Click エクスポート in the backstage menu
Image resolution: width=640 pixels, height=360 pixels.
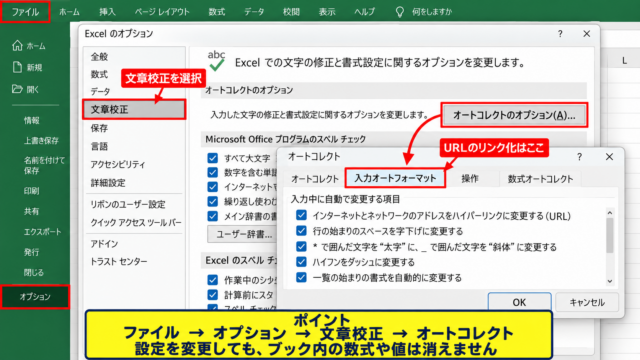42,232
